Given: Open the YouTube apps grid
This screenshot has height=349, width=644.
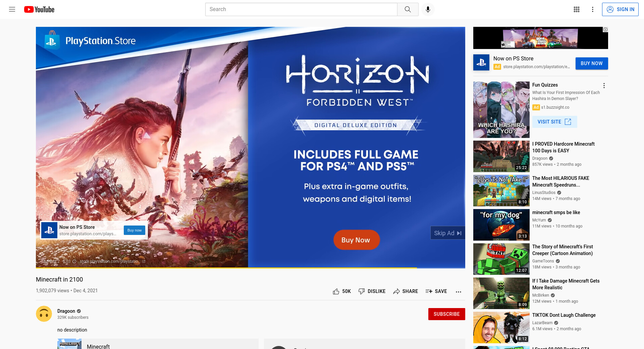Looking at the screenshot, I should pyautogui.click(x=577, y=9).
